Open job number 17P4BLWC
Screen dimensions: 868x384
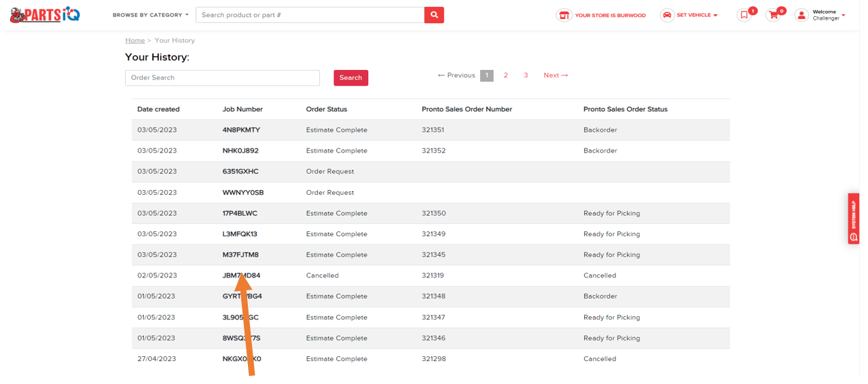[240, 213]
